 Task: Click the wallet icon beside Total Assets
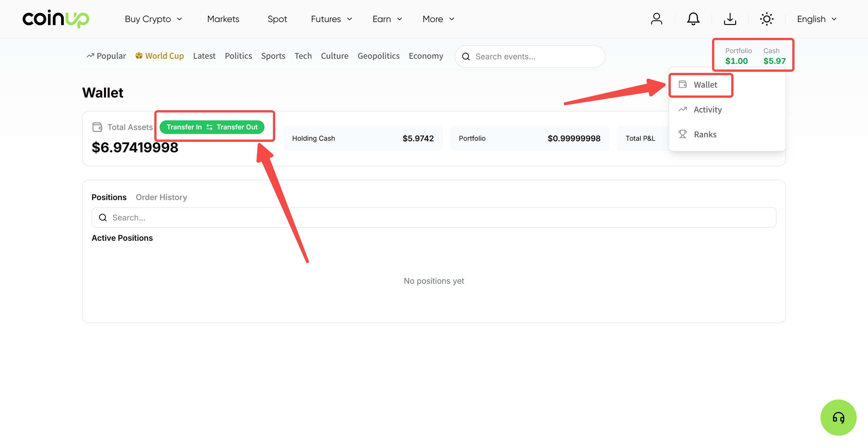pyautogui.click(x=97, y=127)
